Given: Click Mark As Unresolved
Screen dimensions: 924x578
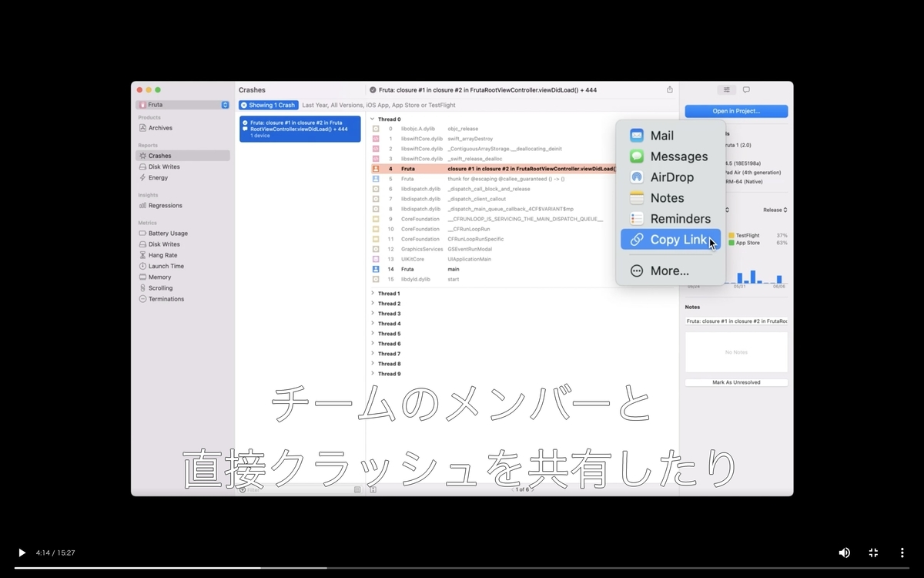Looking at the screenshot, I should point(736,382).
